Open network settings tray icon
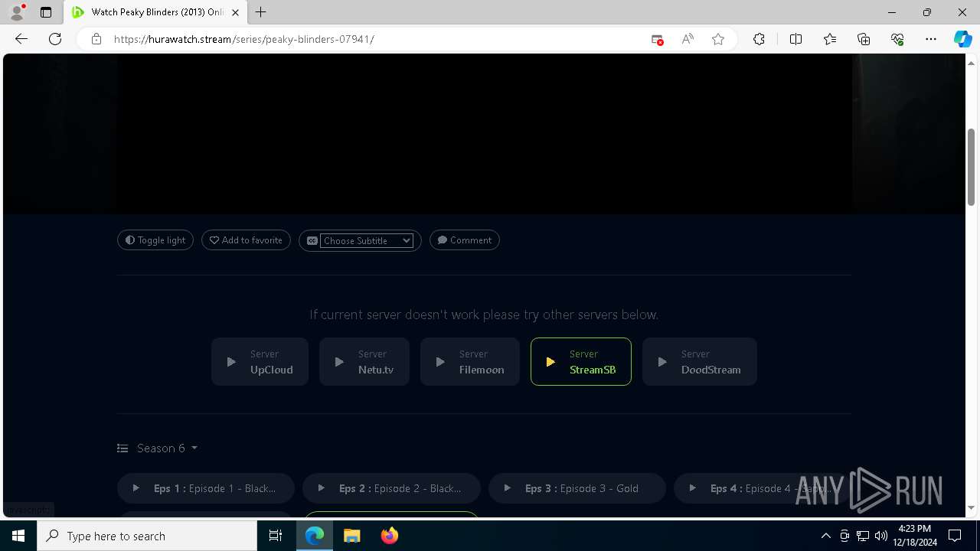The image size is (980, 551). point(863,536)
